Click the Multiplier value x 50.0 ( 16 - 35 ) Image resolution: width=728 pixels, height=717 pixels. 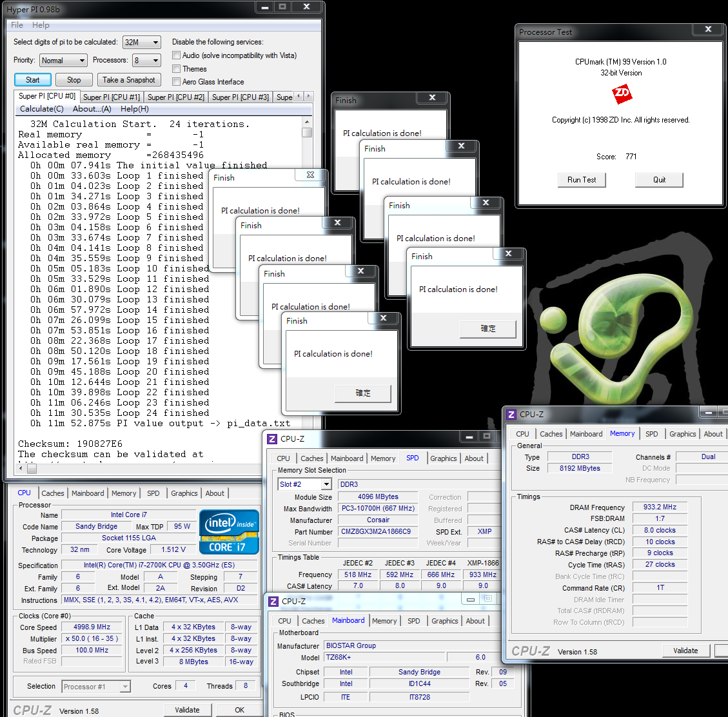(92, 638)
